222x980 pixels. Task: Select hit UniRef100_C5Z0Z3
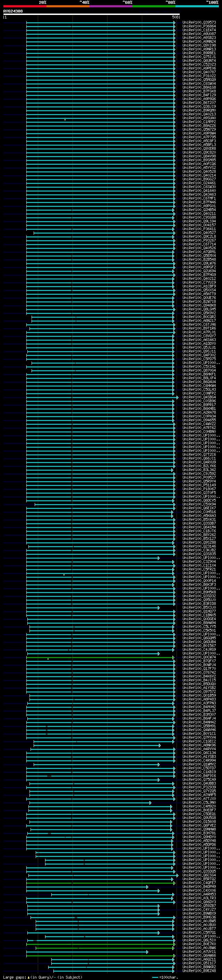point(199,64)
